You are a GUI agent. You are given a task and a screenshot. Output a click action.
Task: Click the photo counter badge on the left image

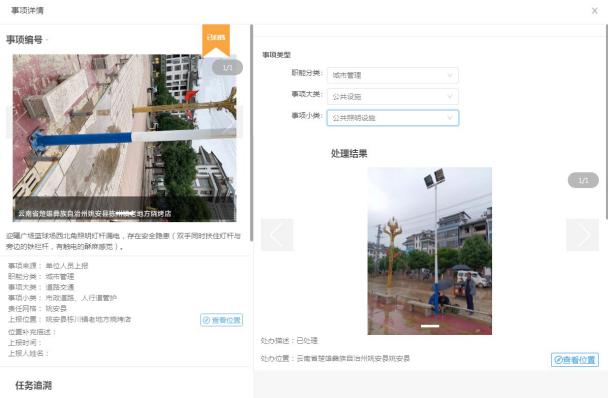point(227,67)
